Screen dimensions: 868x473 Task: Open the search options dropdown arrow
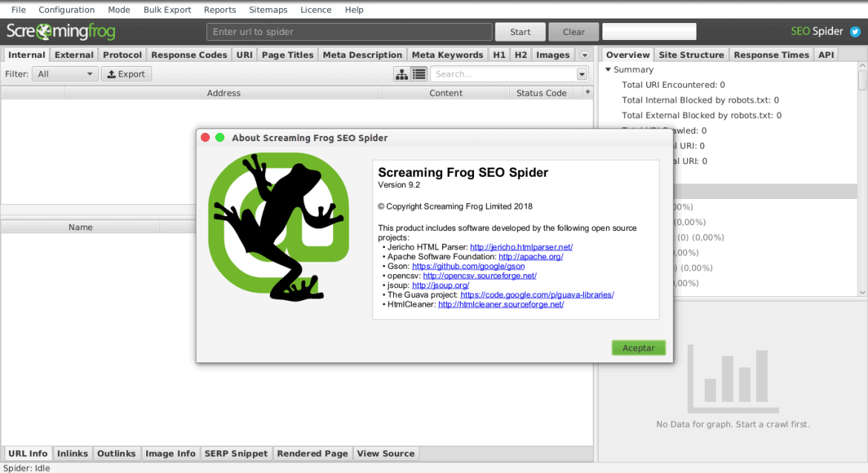582,74
